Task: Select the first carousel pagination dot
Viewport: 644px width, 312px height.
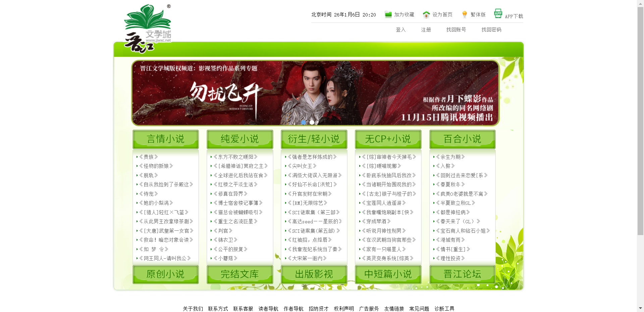Action: 304,123
